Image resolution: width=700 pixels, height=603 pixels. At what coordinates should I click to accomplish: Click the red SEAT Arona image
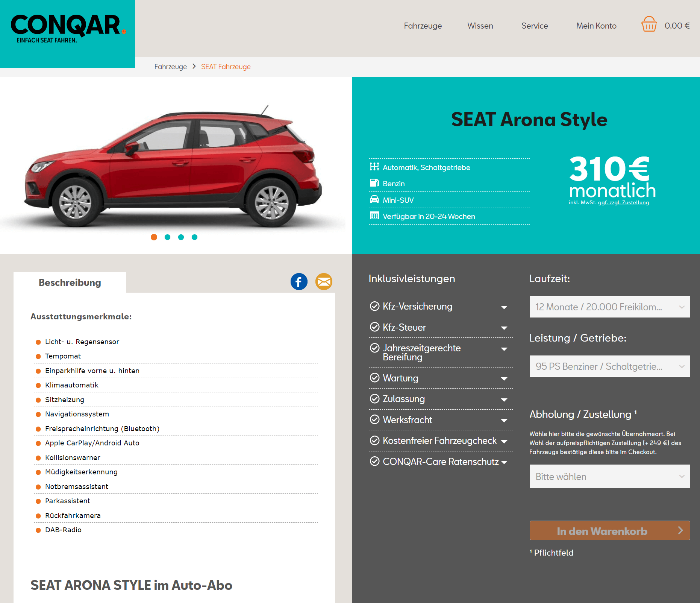coord(173,167)
